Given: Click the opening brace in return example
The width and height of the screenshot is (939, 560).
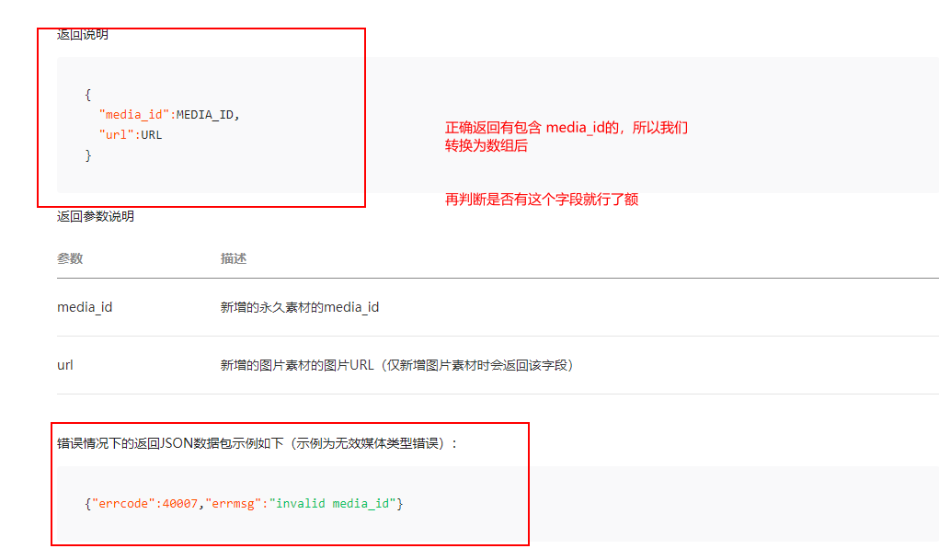Looking at the screenshot, I should tap(88, 95).
